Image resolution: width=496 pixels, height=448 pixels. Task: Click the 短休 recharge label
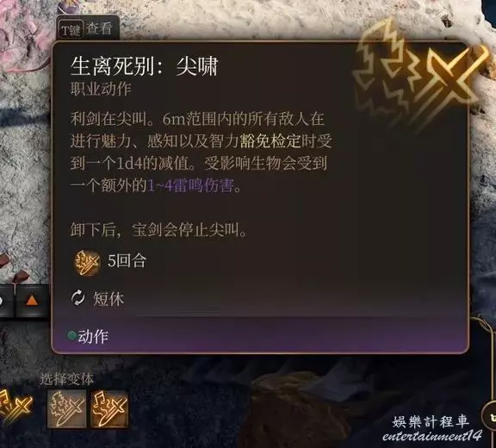pos(108,298)
